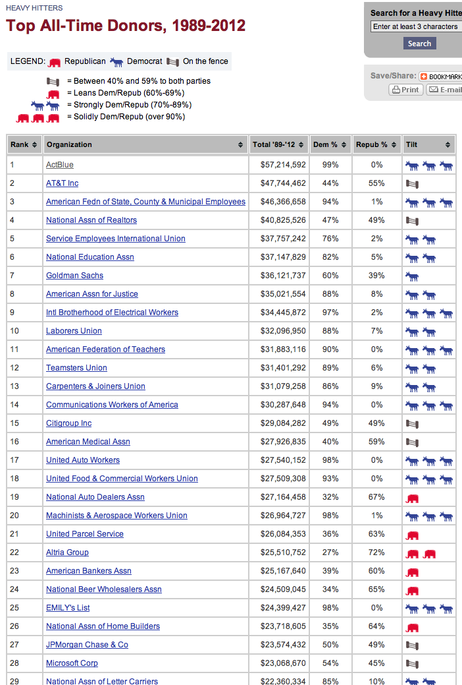Click fence icon in National Assn of Realtors row
Image resolution: width=462 pixels, height=685 pixels.
[412, 221]
